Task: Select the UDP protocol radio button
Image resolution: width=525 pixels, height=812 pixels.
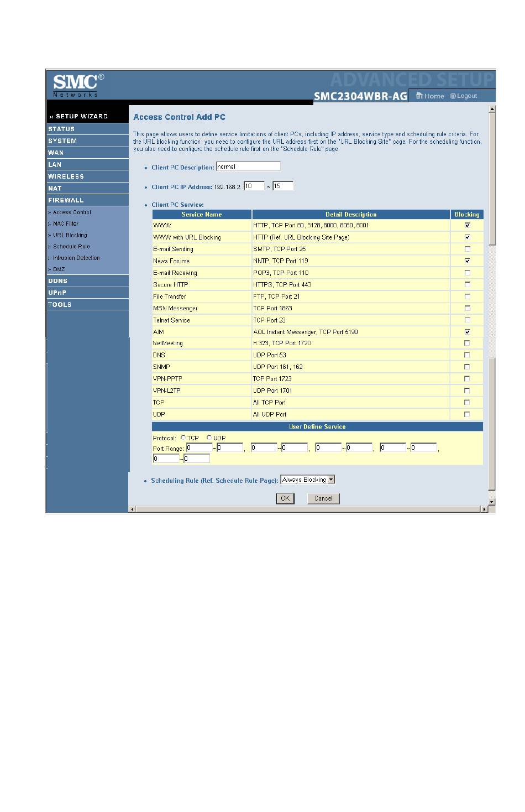Action: coord(209,438)
